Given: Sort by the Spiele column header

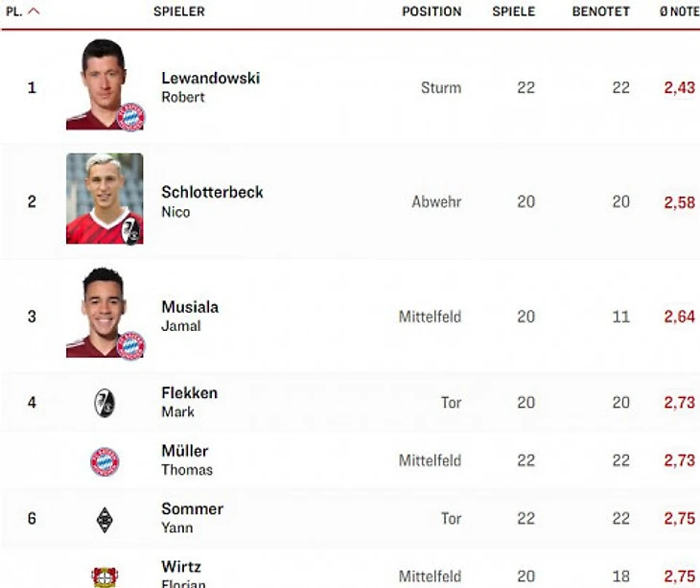Looking at the screenshot, I should [x=513, y=12].
